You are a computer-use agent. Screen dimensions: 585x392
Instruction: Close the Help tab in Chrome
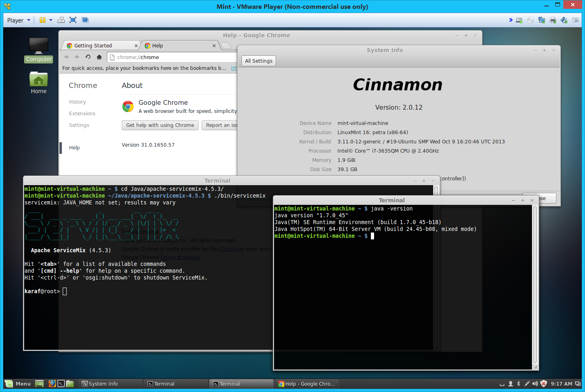pyautogui.click(x=214, y=46)
